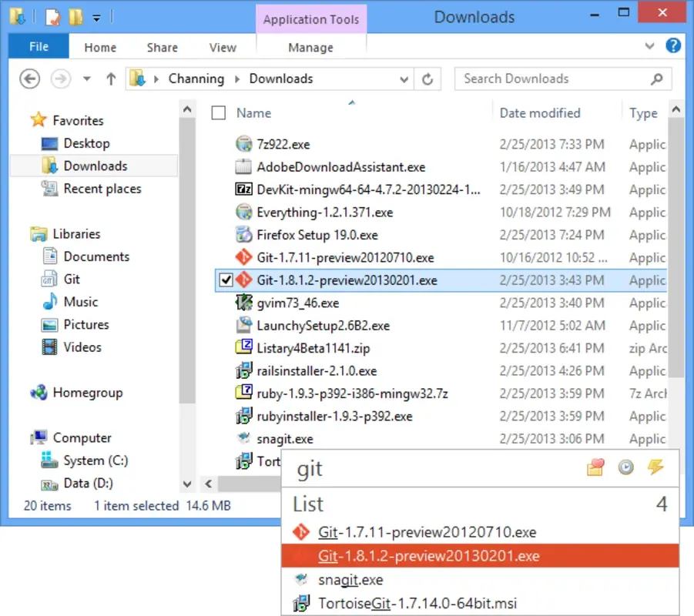Open the Manage tab under Application Tools
Image resolution: width=694 pixels, height=616 pixels.
click(311, 47)
